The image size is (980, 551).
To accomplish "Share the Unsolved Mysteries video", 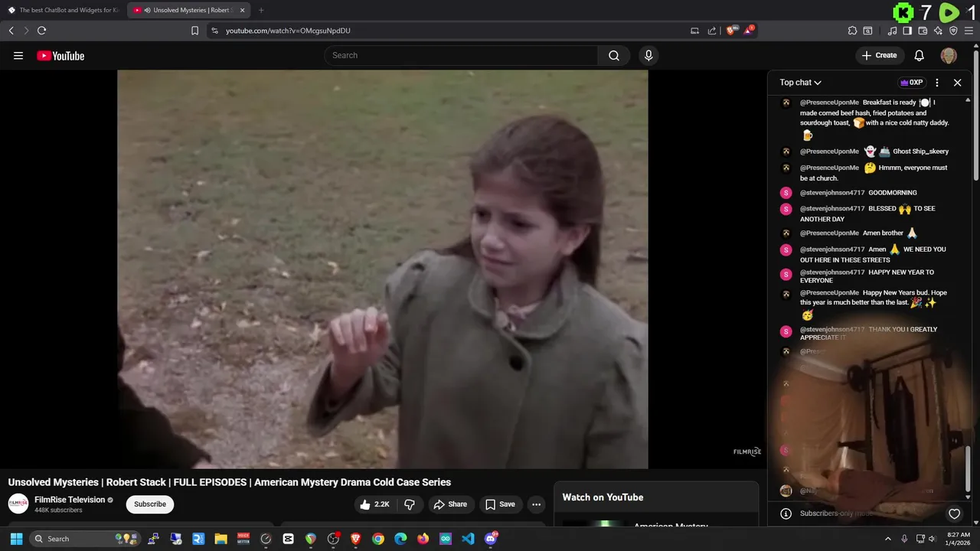I will point(450,504).
